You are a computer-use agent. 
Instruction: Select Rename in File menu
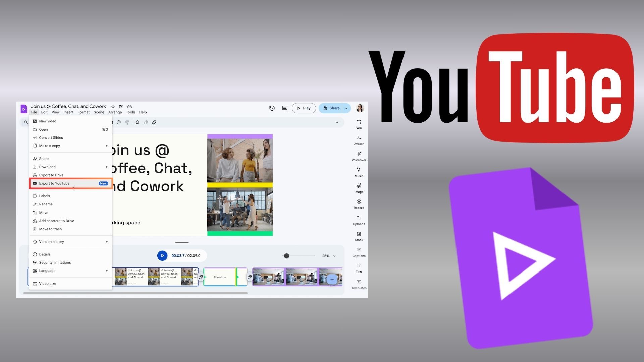71,204
